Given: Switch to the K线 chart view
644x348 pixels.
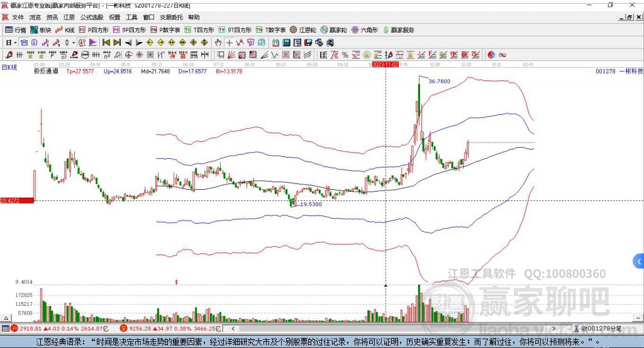Looking at the screenshot, I should coord(65,30).
